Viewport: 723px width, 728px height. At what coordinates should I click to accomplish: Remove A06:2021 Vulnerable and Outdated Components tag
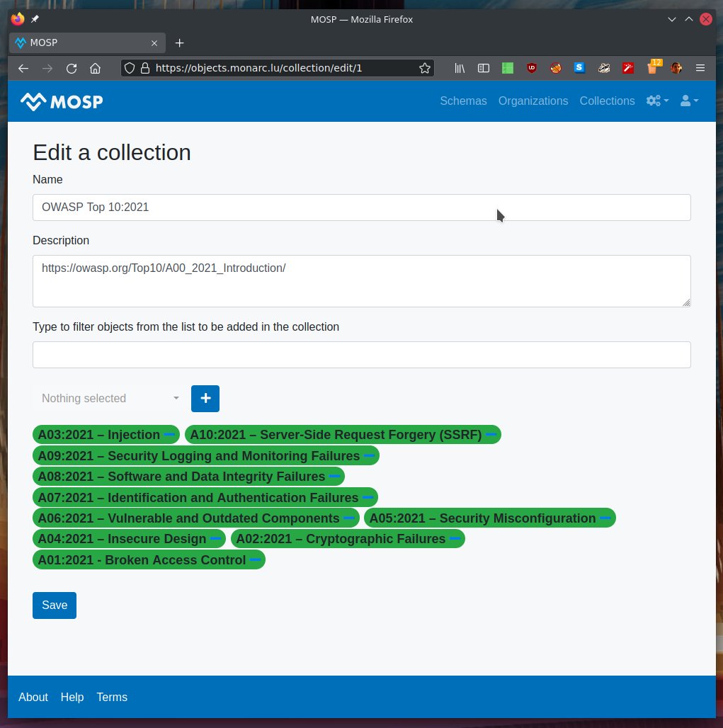click(x=348, y=518)
